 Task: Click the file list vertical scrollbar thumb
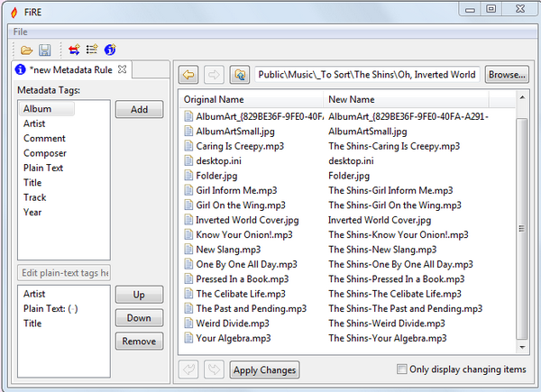click(x=522, y=229)
